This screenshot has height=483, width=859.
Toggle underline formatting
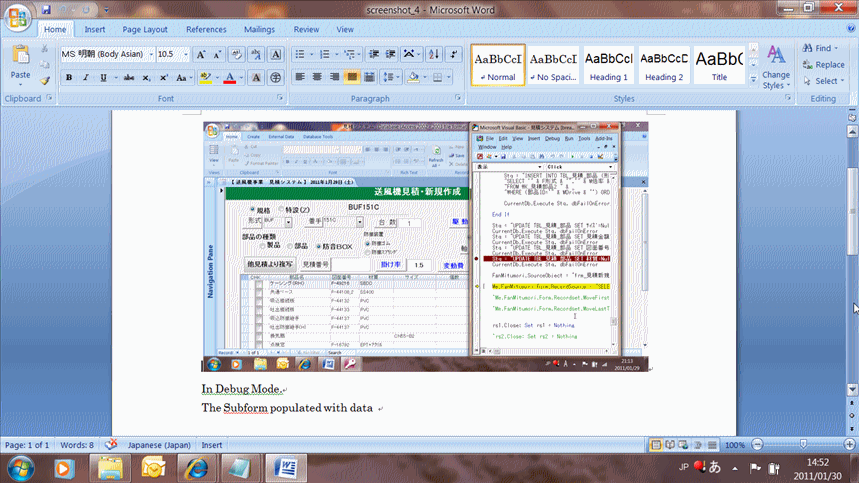point(103,78)
